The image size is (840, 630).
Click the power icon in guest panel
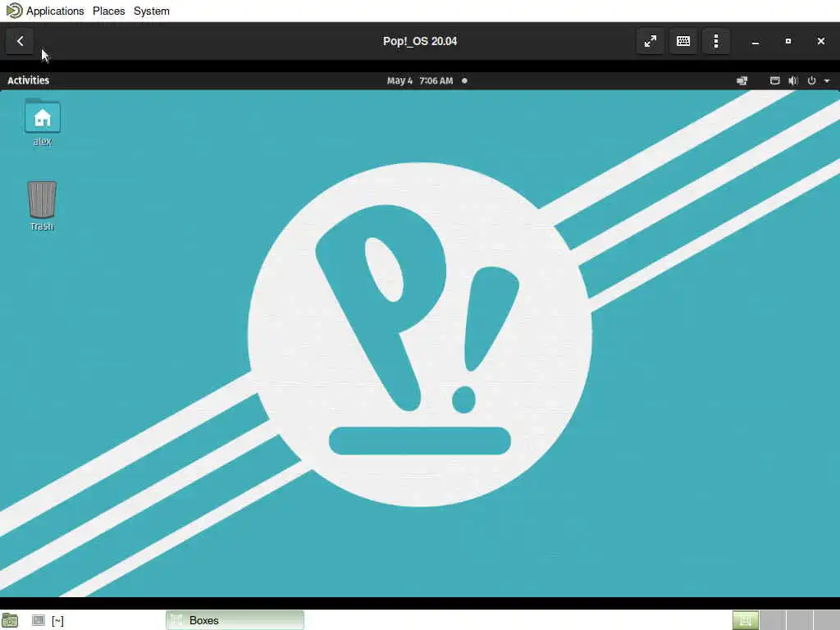[x=811, y=80]
